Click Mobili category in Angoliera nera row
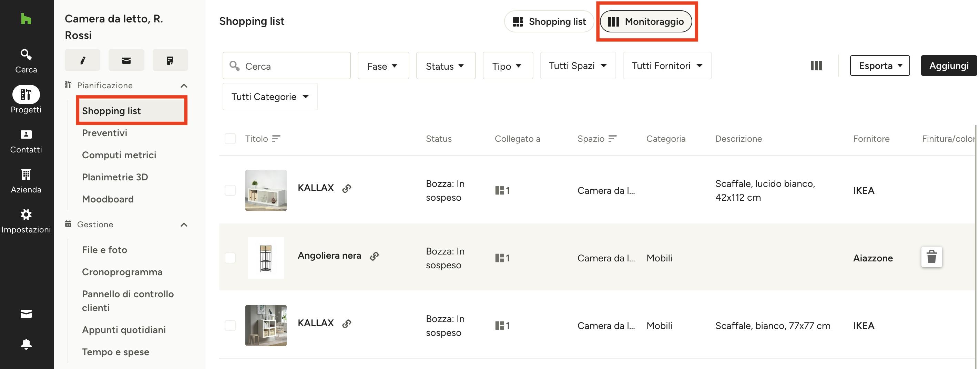The height and width of the screenshot is (369, 980). coord(659,258)
